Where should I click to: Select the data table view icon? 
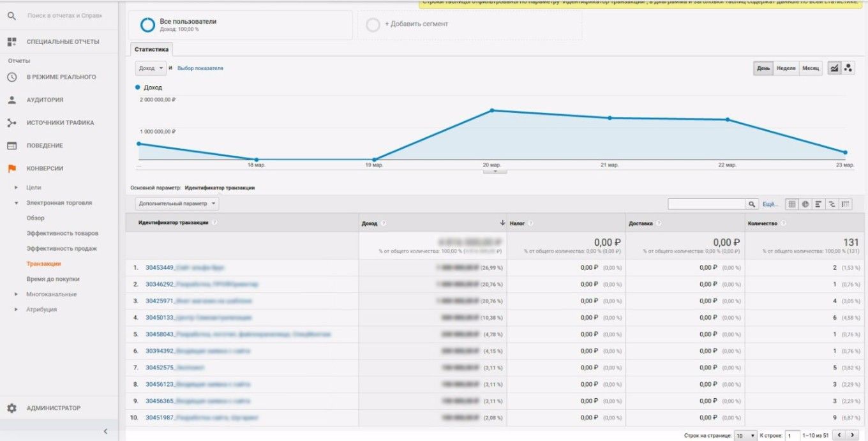click(x=791, y=204)
